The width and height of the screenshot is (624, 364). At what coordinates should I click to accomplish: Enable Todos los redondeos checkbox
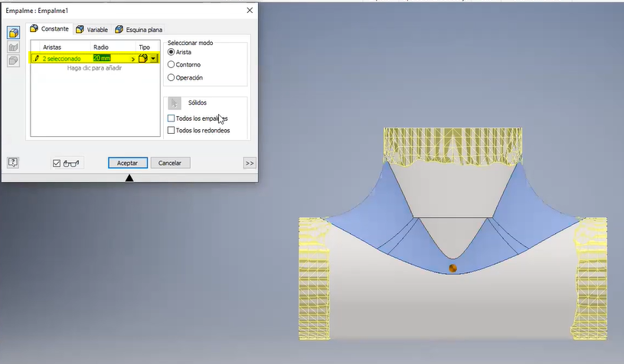pos(172,130)
